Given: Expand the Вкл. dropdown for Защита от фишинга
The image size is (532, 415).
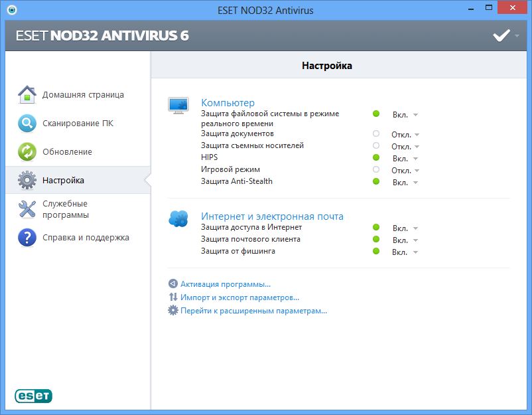Looking at the screenshot, I should tap(405, 252).
